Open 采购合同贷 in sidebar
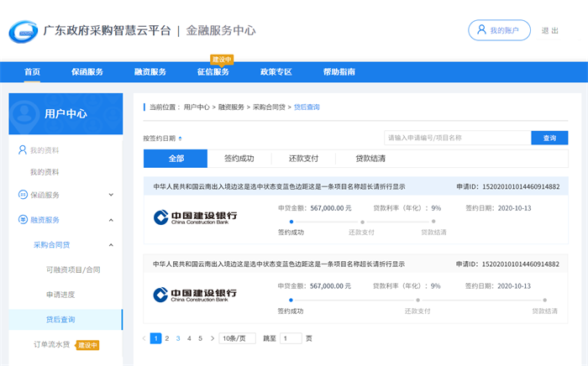 pyautogui.click(x=52, y=245)
